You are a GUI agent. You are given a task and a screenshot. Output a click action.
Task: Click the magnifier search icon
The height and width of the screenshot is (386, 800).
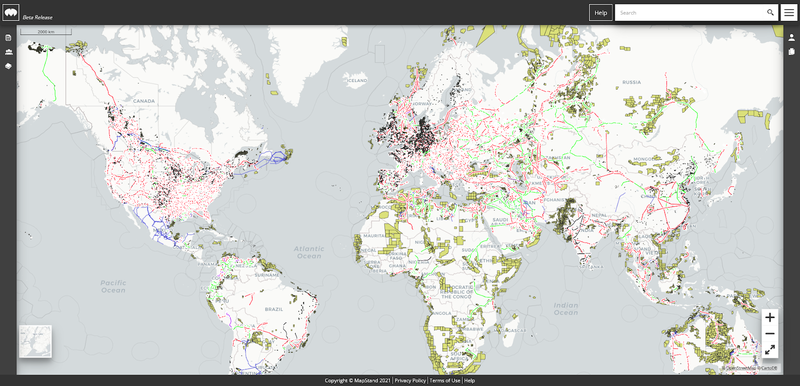point(770,13)
